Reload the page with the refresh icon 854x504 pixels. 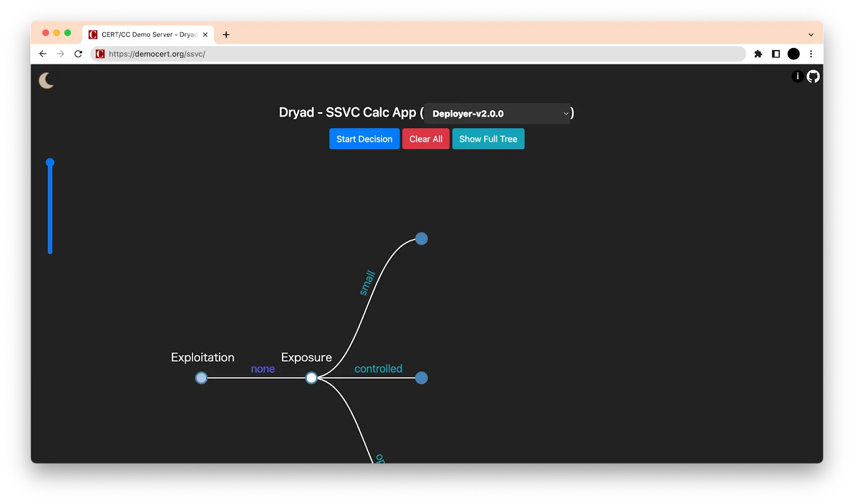tap(78, 54)
